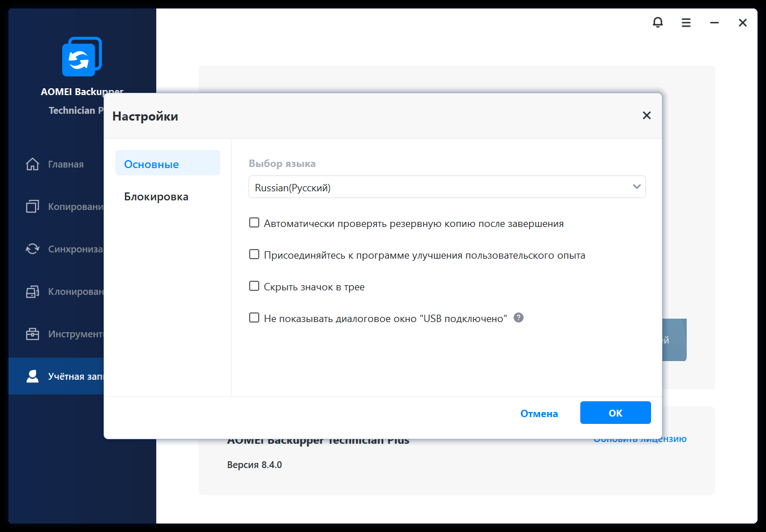
Task: Click the Главная home icon
Action: (32, 164)
